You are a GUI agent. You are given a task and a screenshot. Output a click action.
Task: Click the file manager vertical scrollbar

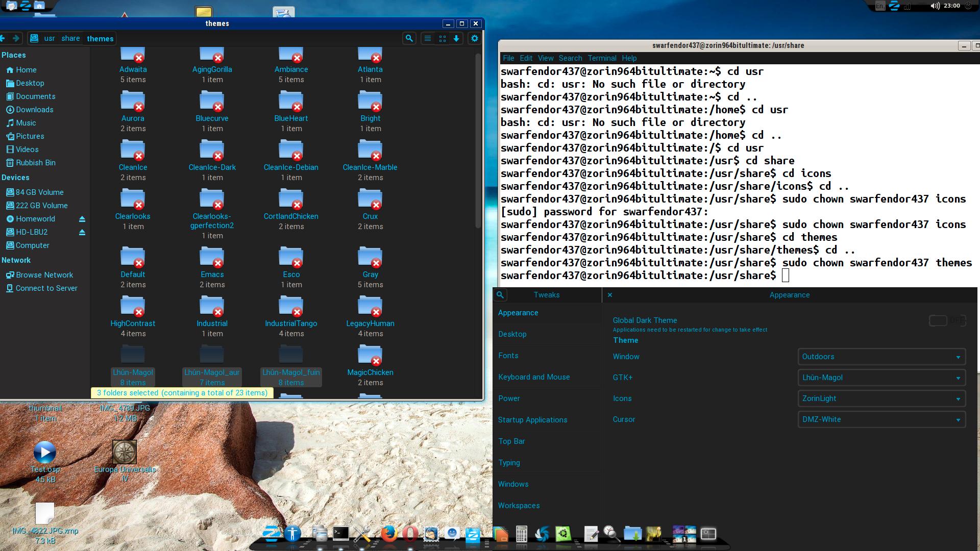click(478, 143)
